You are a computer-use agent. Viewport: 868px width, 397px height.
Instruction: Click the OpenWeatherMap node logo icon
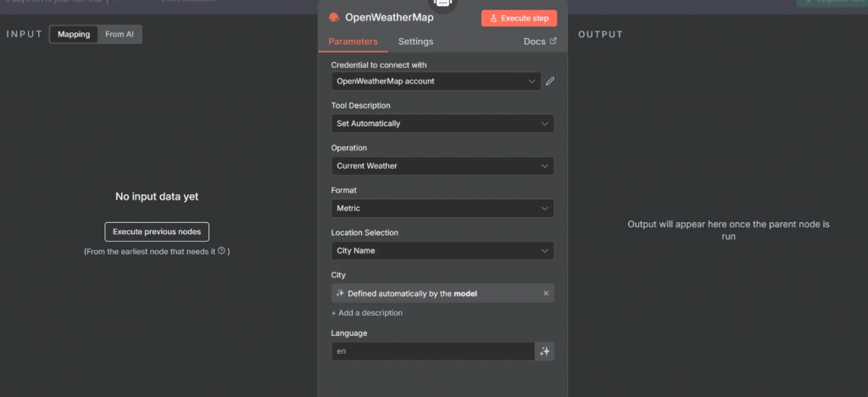click(335, 17)
